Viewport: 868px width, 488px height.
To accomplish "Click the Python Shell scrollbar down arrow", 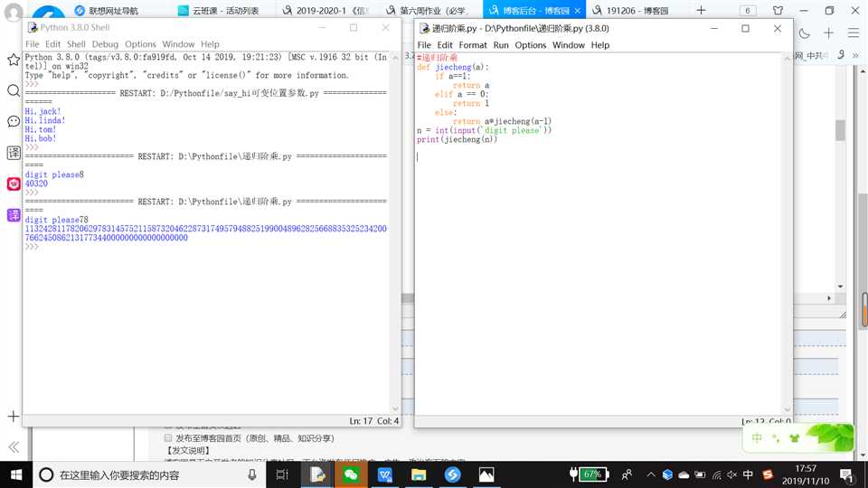I will pos(395,408).
